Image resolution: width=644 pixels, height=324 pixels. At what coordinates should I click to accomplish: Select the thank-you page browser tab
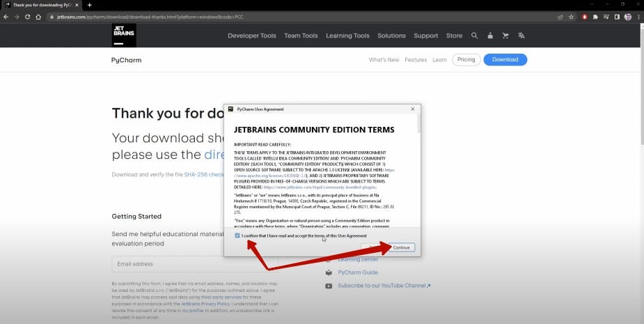click(x=41, y=5)
